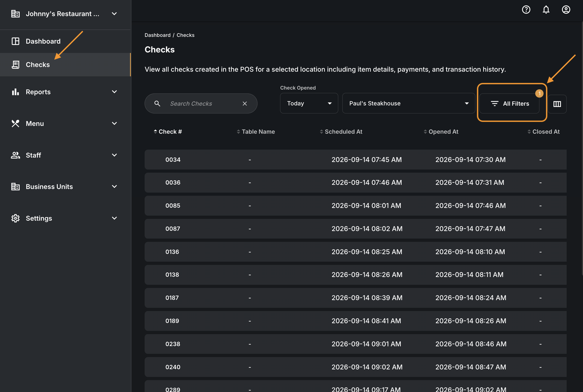The width and height of the screenshot is (583, 392).
Task: Expand the Reports submenu chevron
Action: tap(114, 92)
